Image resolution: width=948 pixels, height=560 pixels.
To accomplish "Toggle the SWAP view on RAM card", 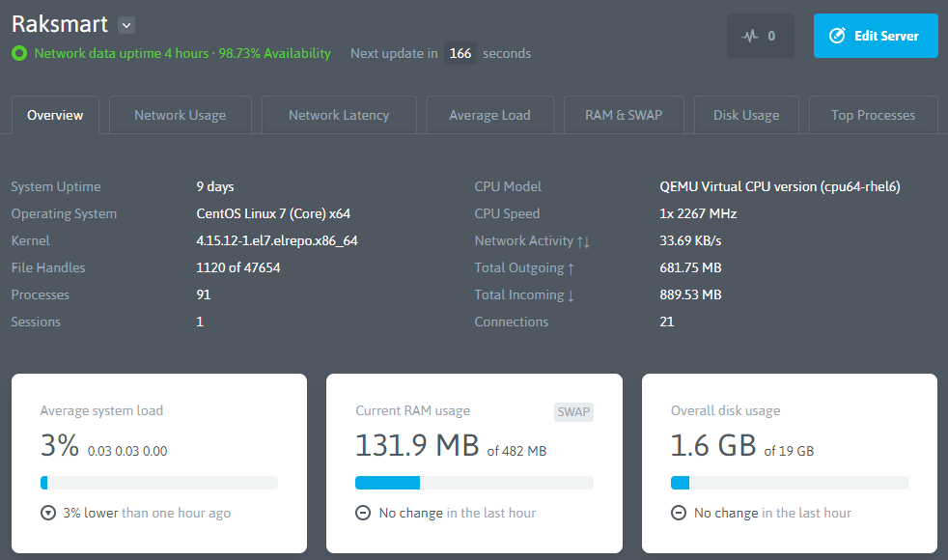I will pyautogui.click(x=573, y=412).
